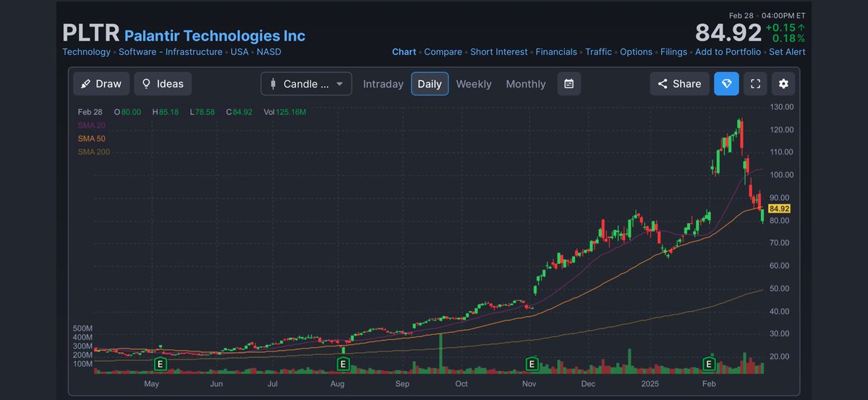The image size is (868, 400).
Task: Click Set Alert link
Action: [x=787, y=52]
